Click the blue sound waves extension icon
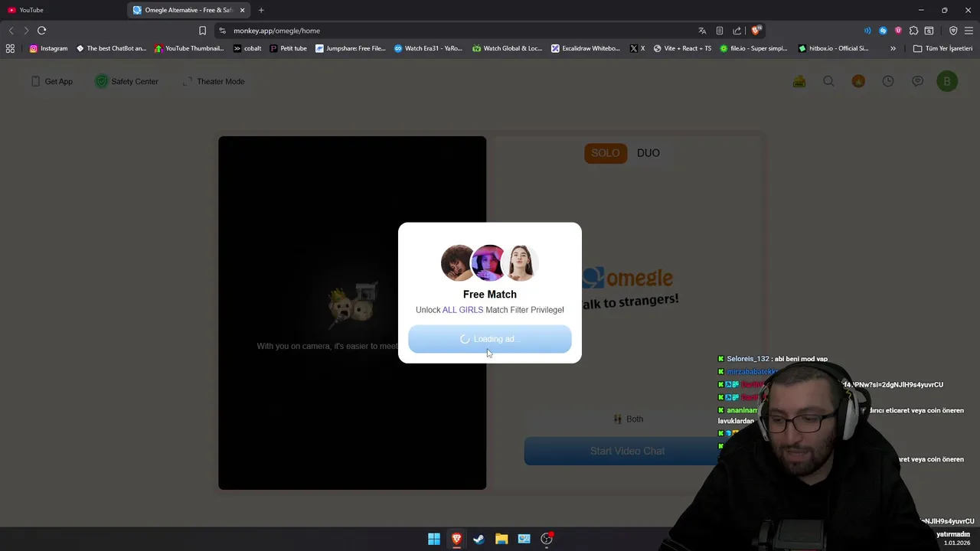Screen dimensions: 980x551 (x=867, y=31)
